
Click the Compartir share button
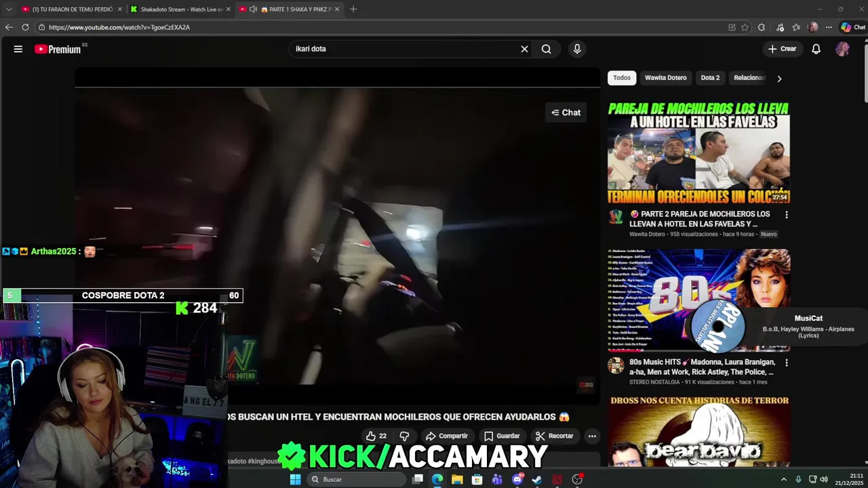[446, 436]
